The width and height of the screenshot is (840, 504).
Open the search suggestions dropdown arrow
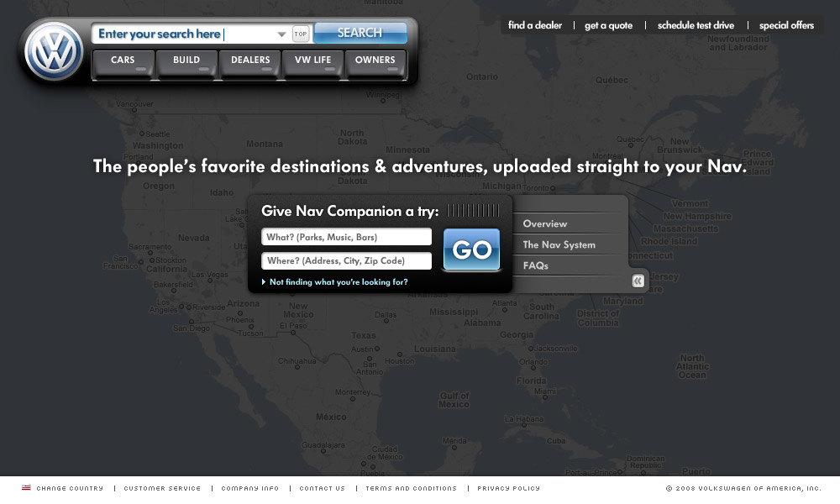pos(281,34)
